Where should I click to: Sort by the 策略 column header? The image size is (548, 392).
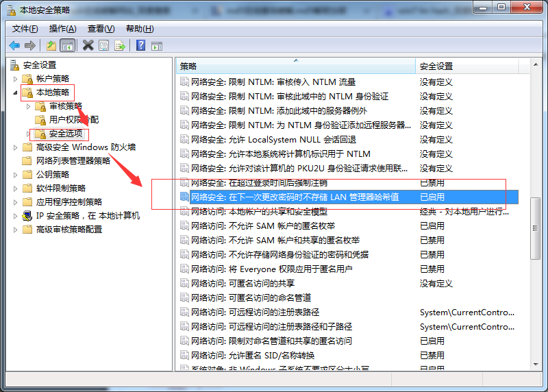296,66
